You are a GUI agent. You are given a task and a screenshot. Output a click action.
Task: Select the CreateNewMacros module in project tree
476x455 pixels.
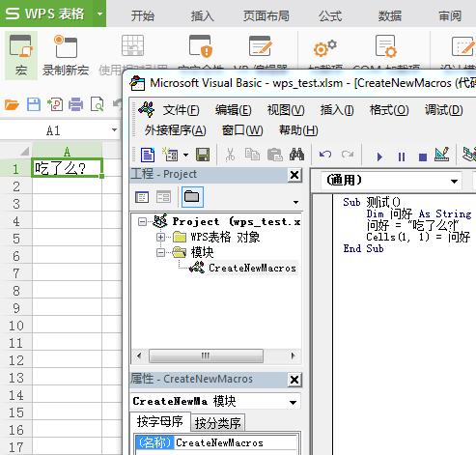[x=252, y=268]
